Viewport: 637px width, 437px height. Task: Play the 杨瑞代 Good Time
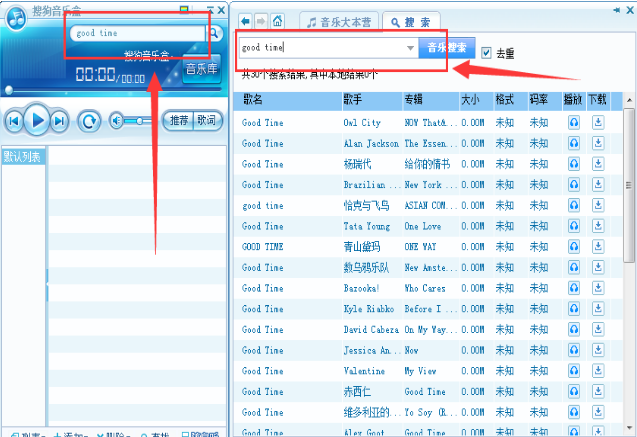point(574,164)
